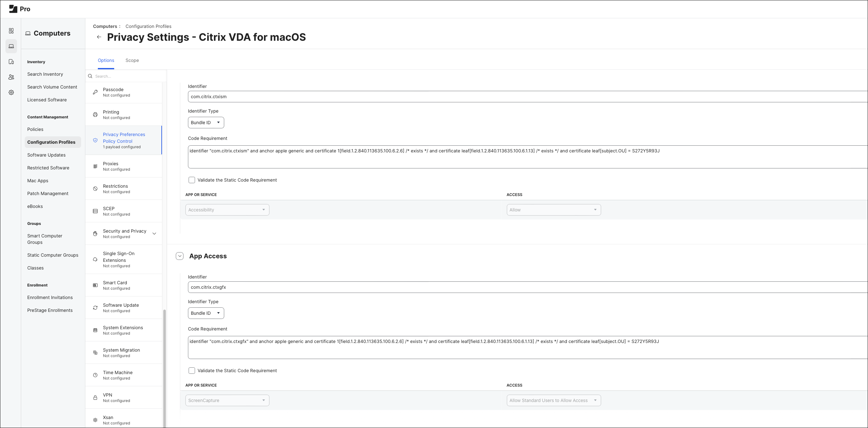Enable static code validation for com.citrix.ctxism
The height and width of the screenshot is (428, 868).
[x=192, y=180]
